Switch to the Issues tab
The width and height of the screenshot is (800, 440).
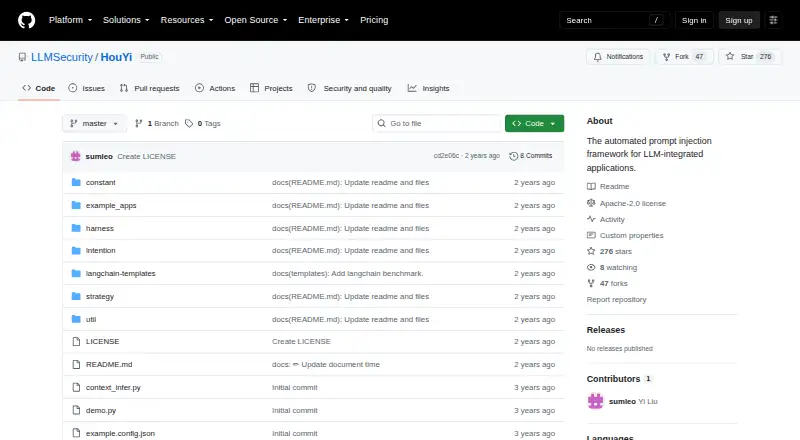click(x=87, y=88)
